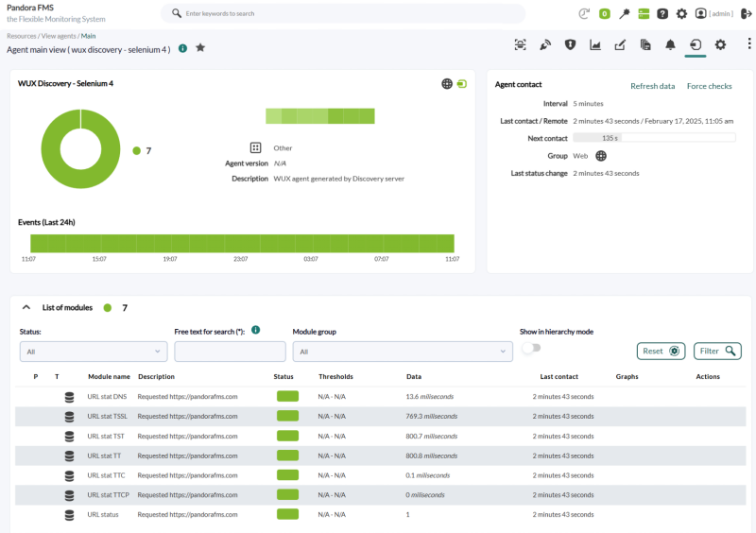
Task: Click the admin user profile icon
Action: pos(700,13)
